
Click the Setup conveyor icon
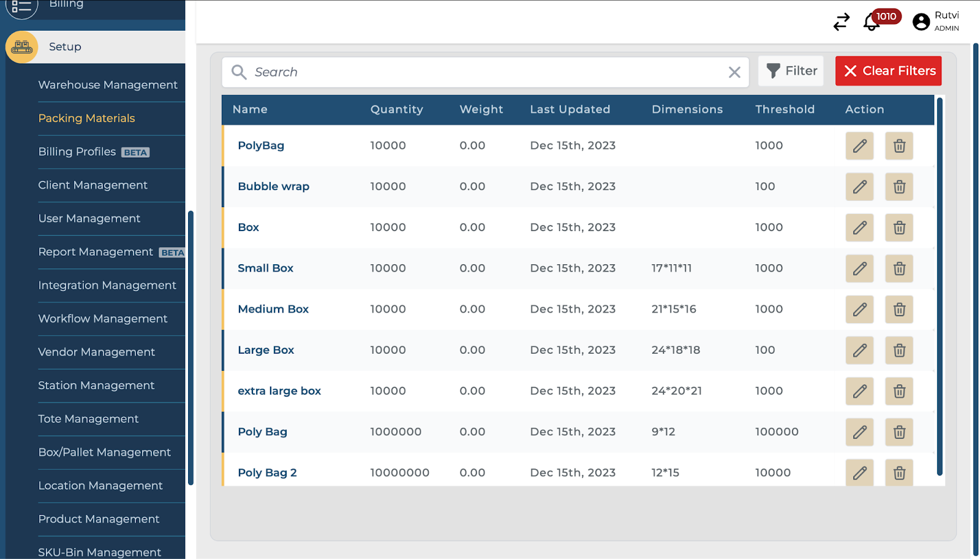(x=22, y=47)
